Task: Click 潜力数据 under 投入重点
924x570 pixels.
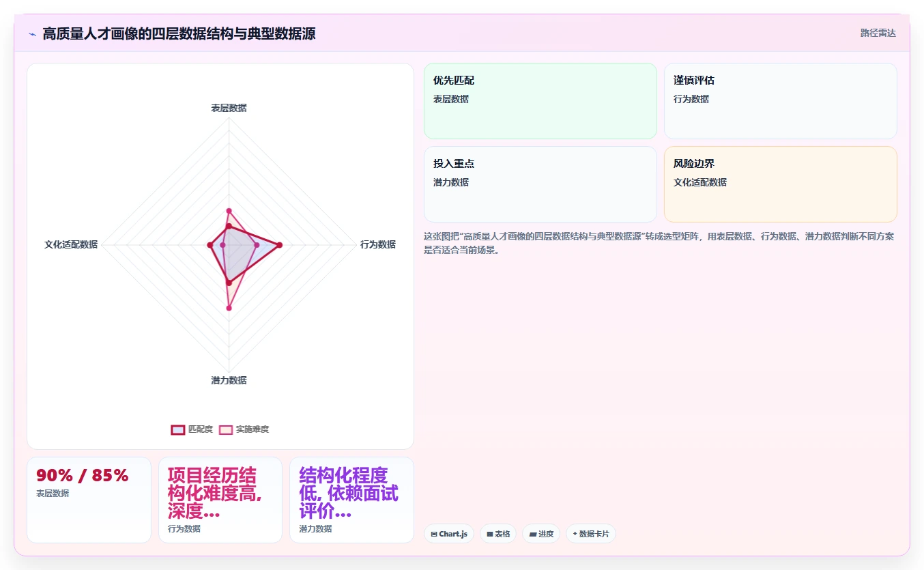Action: click(x=451, y=182)
